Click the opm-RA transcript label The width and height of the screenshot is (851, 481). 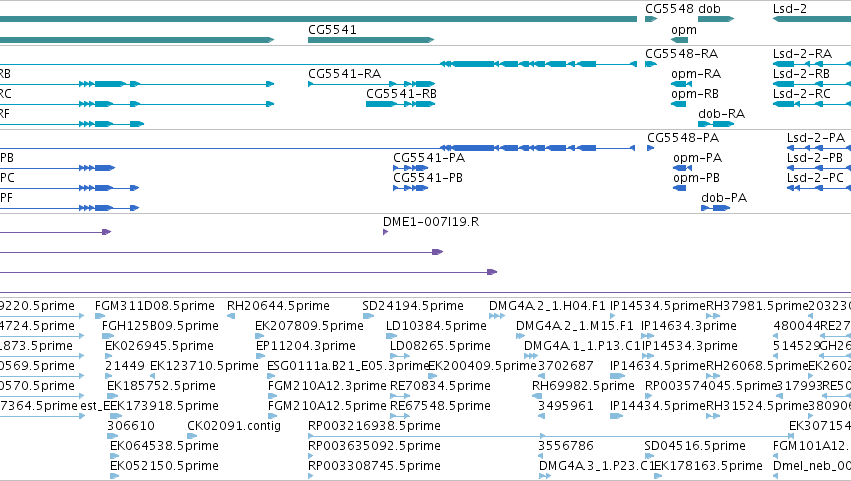coord(696,74)
